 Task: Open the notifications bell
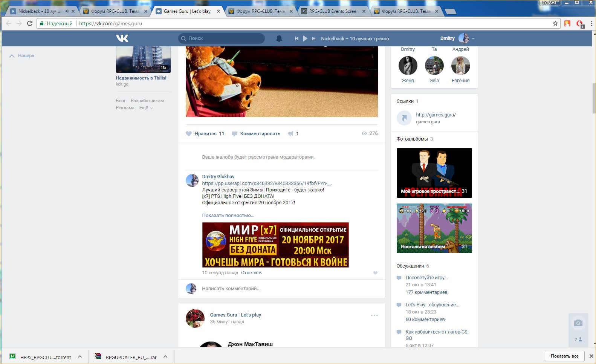click(279, 38)
